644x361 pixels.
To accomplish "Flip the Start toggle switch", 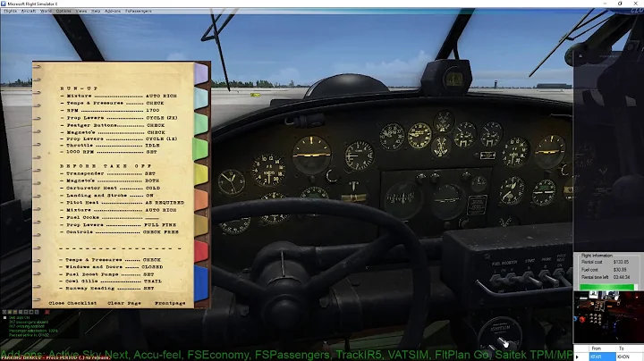I will 531,279.
